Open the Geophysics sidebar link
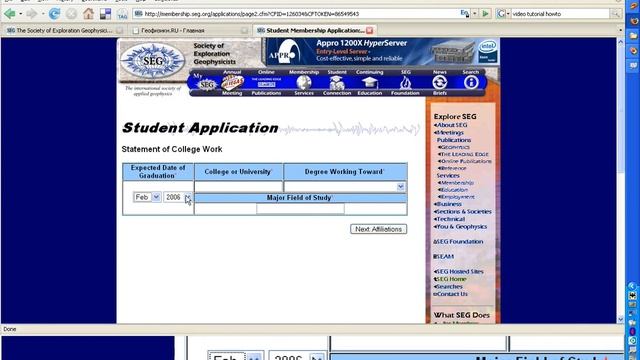The width and height of the screenshot is (640, 360). click(x=454, y=147)
